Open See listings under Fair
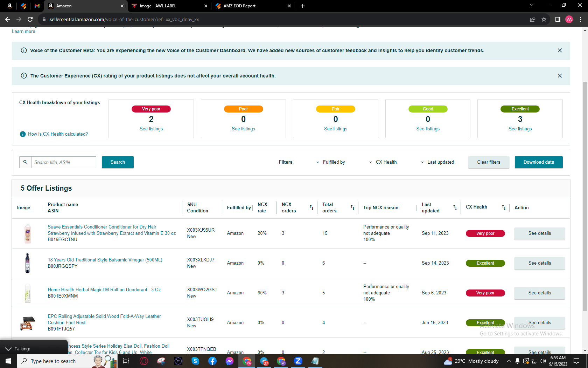The height and width of the screenshot is (368, 588). 336,129
